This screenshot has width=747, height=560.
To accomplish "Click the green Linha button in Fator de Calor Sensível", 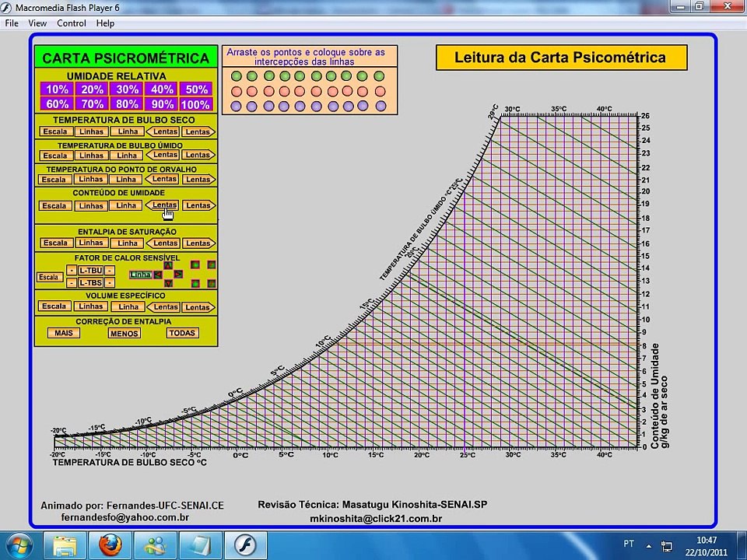I will (x=141, y=275).
